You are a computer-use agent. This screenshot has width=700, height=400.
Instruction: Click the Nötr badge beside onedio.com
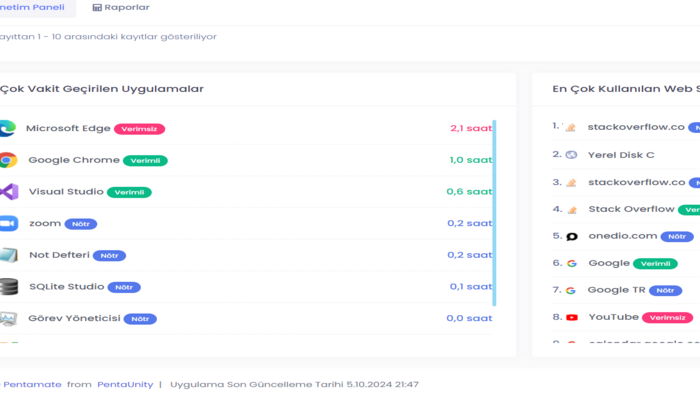coord(677,237)
